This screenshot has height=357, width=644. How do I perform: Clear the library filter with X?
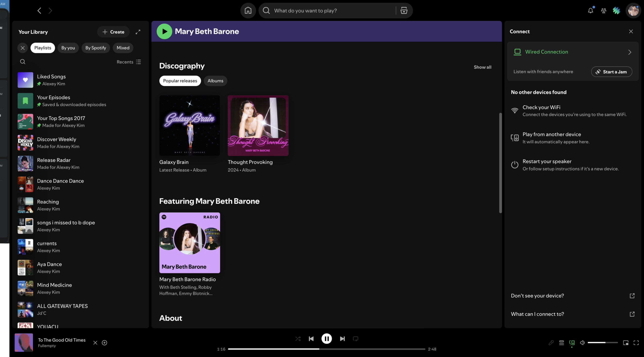tap(23, 48)
